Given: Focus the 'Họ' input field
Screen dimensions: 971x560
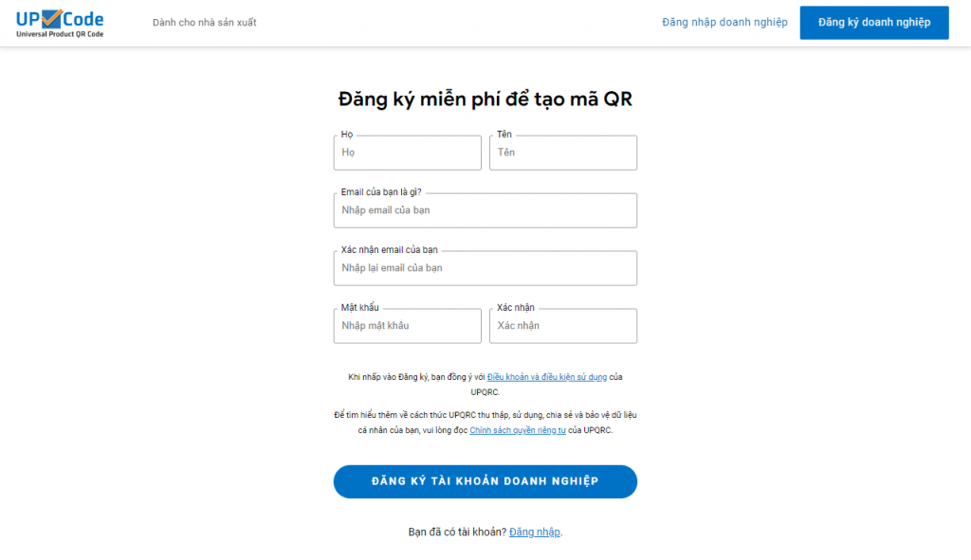Looking at the screenshot, I should 407,153.
